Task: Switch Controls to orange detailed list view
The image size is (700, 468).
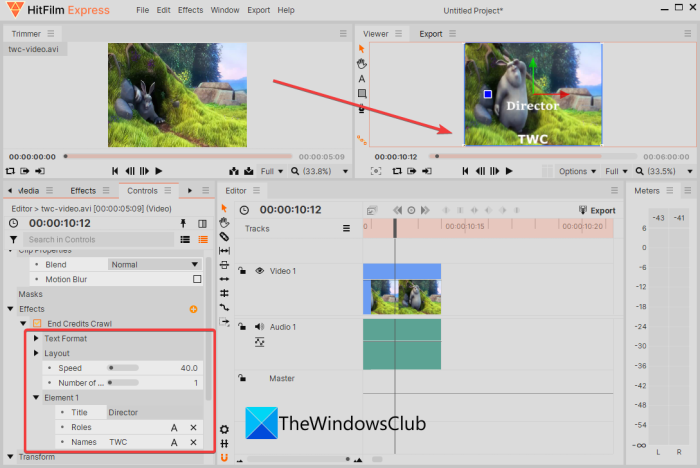Action: pos(203,240)
